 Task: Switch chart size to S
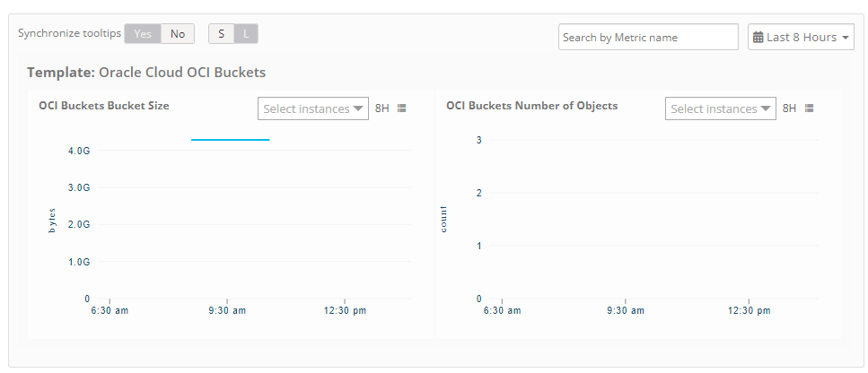pyautogui.click(x=222, y=34)
